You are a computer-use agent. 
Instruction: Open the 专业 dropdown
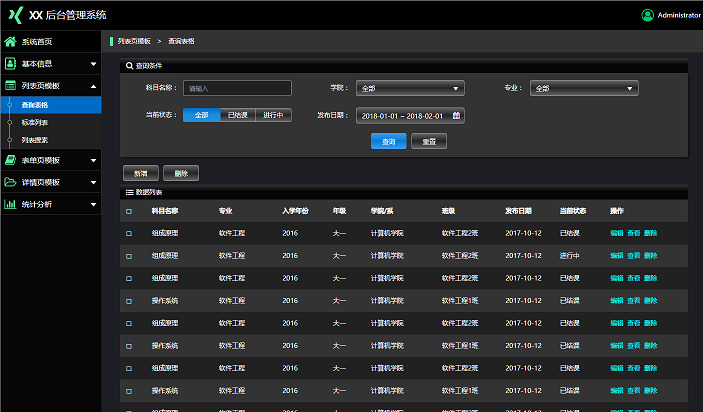tap(584, 88)
